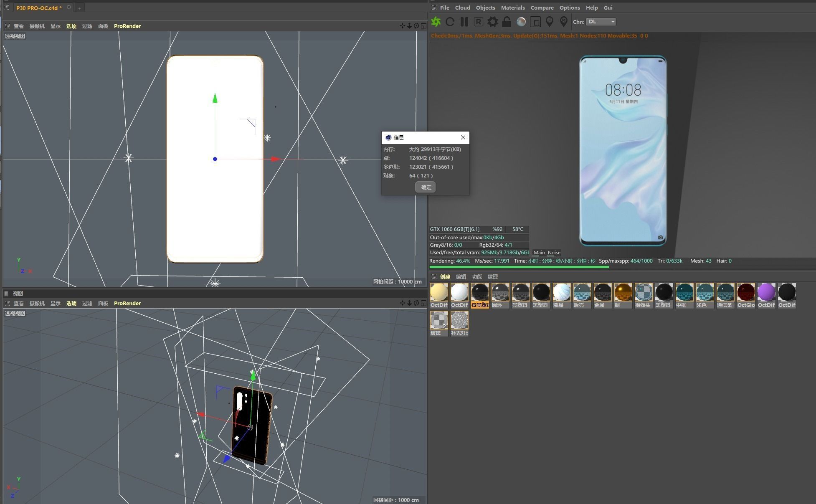
Task: Select the P30 PRO-OC.c4d document tab
Action: click(39, 8)
